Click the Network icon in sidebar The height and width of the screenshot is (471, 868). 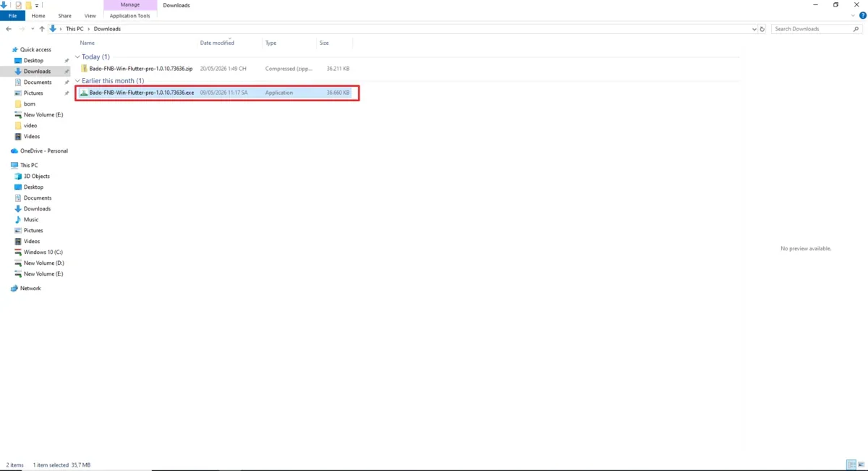click(14, 288)
